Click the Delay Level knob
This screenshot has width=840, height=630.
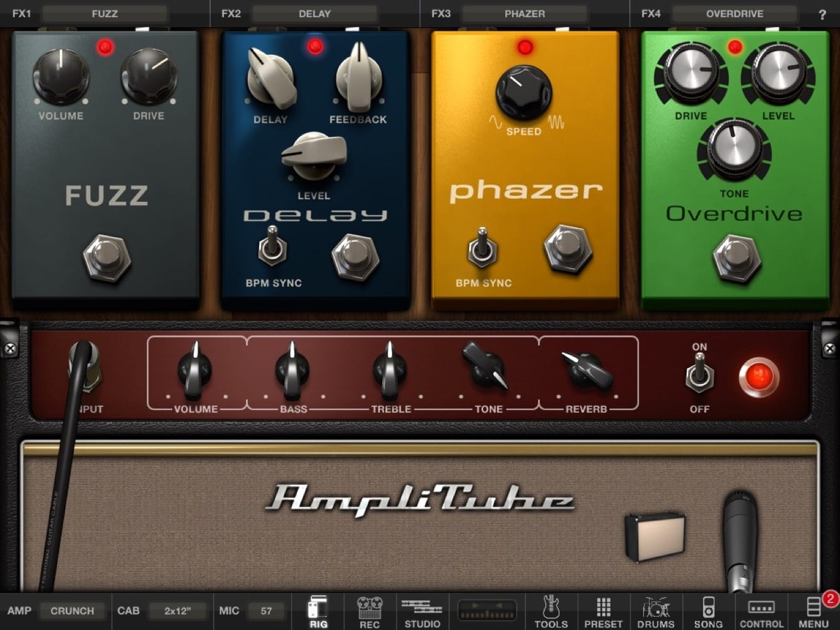(x=313, y=157)
